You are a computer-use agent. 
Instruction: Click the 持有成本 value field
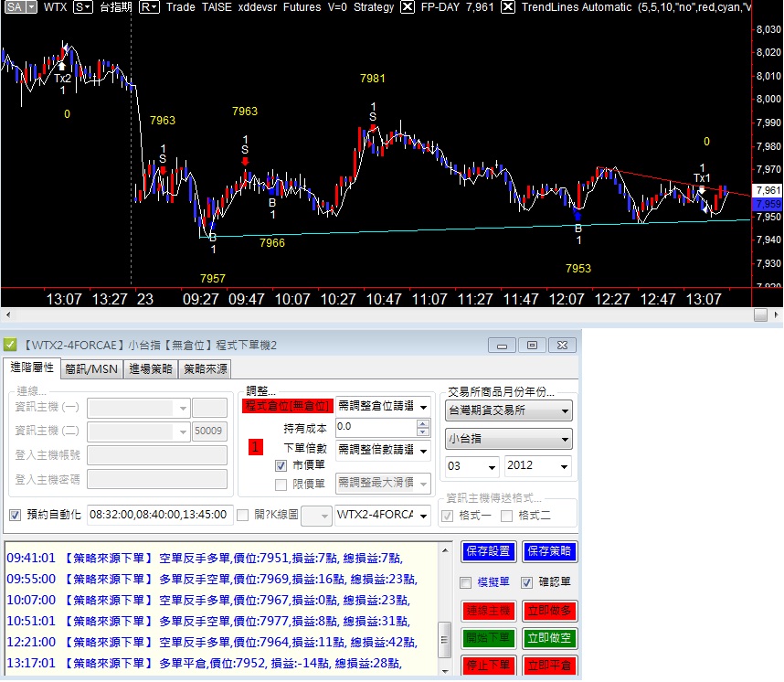click(x=376, y=427)
